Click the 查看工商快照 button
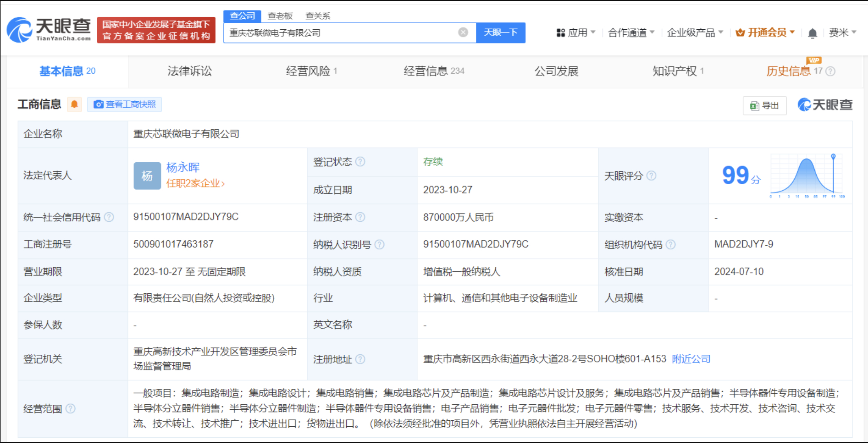 tap(125, 105)
